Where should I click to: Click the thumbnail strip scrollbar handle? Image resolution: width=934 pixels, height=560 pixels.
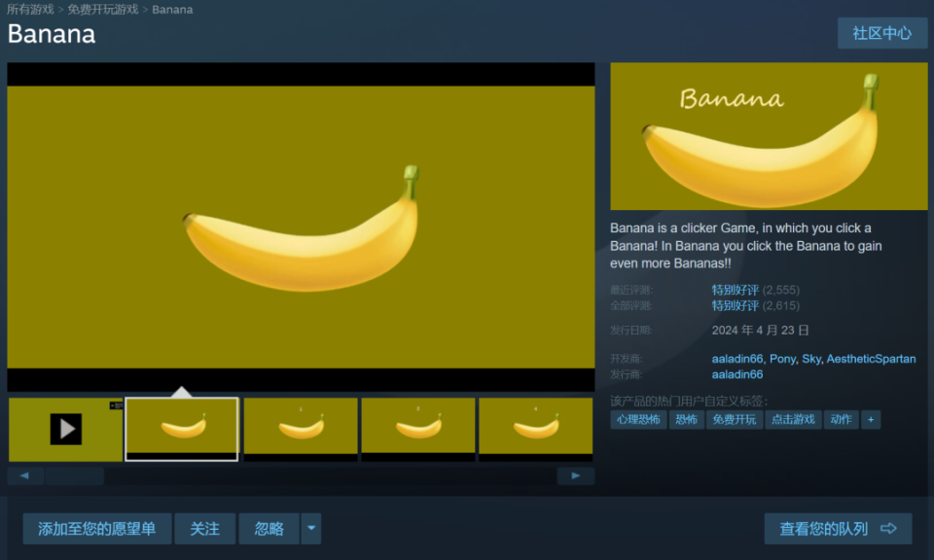[x=75, y=475]
